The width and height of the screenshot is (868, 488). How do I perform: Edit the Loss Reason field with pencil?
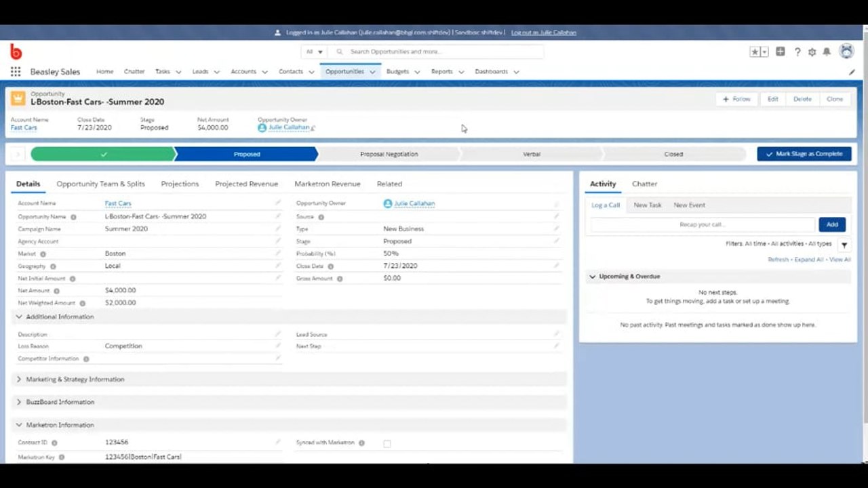(277, 346)
